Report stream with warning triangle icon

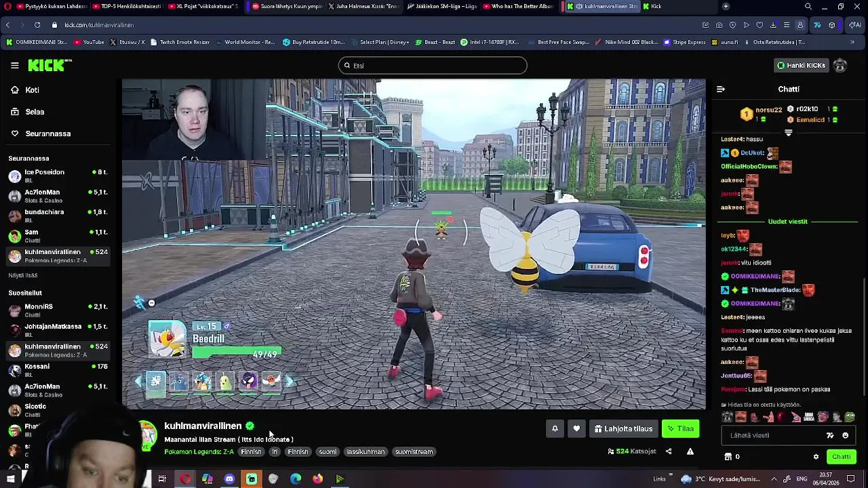[x=690, y=451]
